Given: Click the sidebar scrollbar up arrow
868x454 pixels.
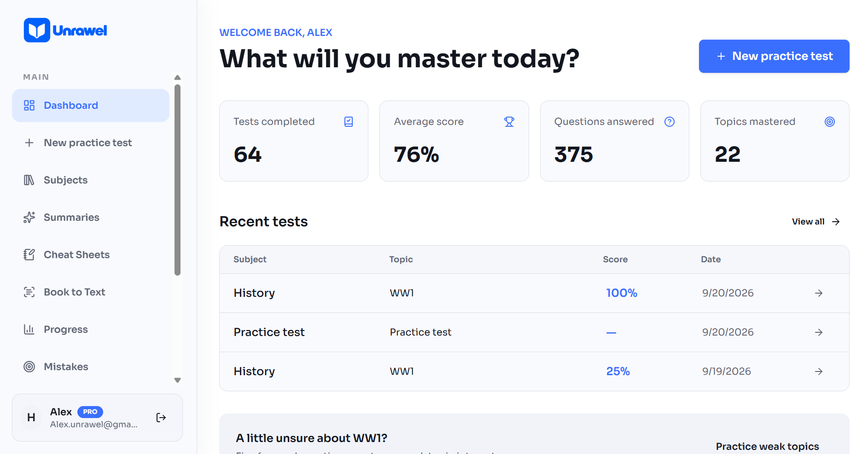Looking at the screenshot, I should [x=178, y=77].
